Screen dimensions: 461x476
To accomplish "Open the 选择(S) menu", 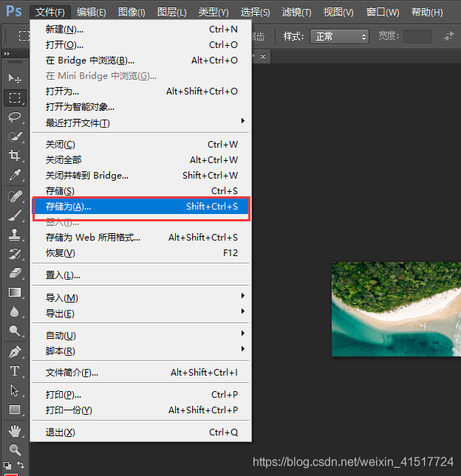I will point(256,12).
